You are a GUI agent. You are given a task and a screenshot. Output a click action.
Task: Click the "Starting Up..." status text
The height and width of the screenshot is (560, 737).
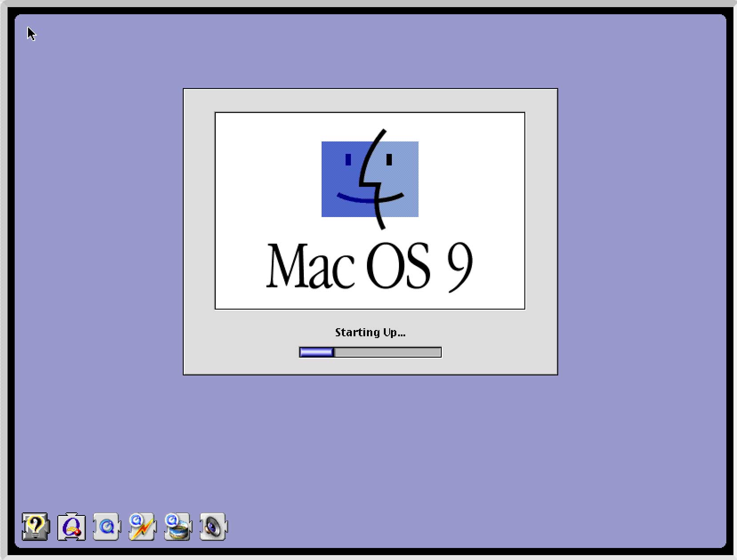[x=370, y=333]
